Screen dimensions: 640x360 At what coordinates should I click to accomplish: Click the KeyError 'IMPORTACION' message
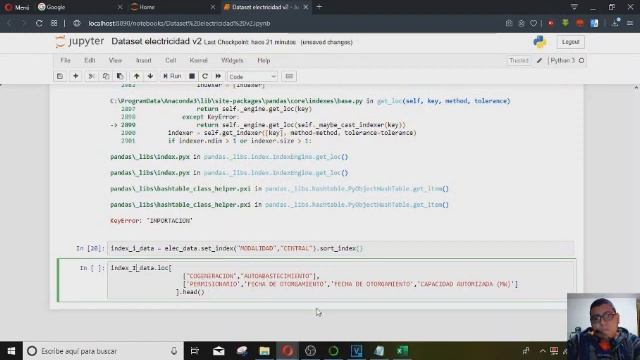pos(151,220)
